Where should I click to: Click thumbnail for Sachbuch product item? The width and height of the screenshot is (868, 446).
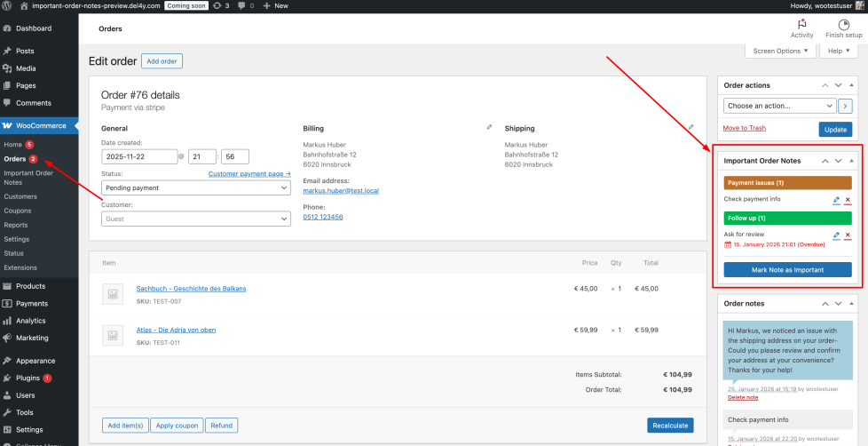(113, 293)
